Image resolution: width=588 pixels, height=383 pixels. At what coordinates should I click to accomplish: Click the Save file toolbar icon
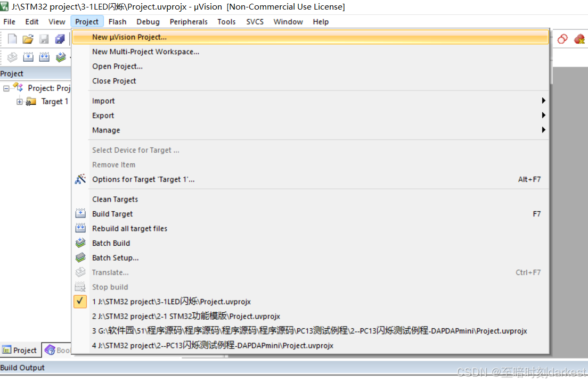pos(44,39)
